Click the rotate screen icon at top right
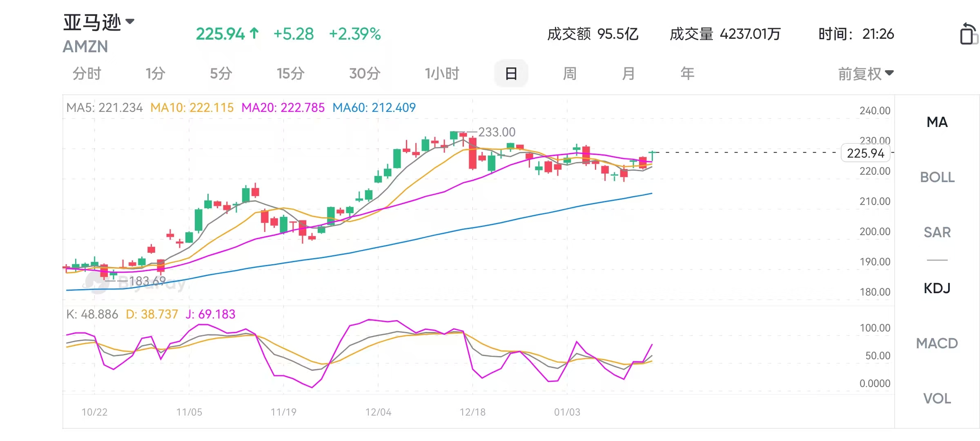Image resolution: width=980 pixels, height=441 pixels. tap(968, 33)
